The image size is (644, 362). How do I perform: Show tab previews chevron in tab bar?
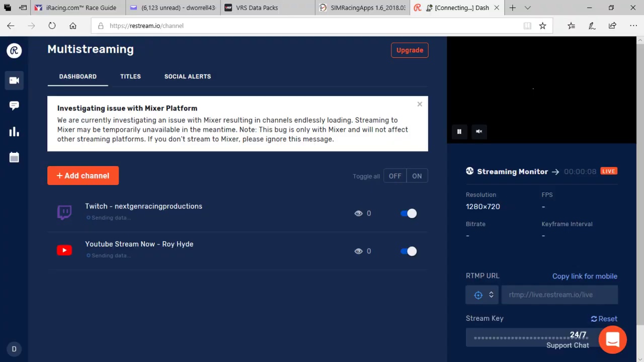tap(527, 8)
